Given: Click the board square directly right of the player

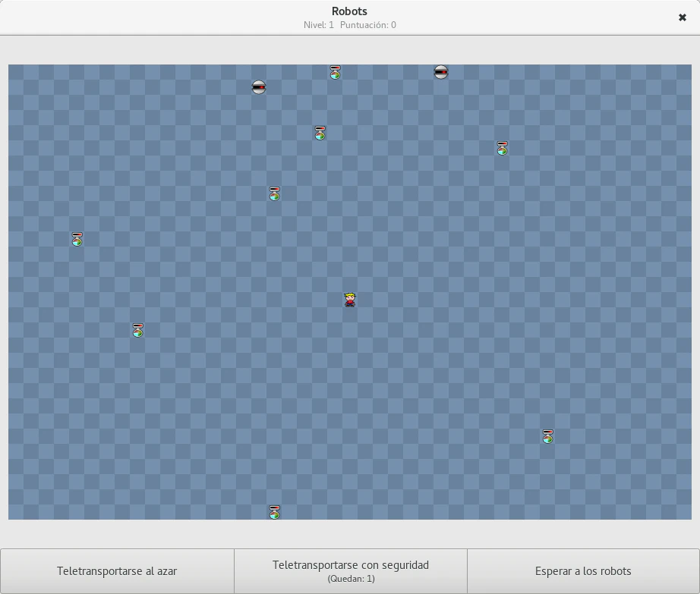Looking at the screenshot, I should coord(365,300).
